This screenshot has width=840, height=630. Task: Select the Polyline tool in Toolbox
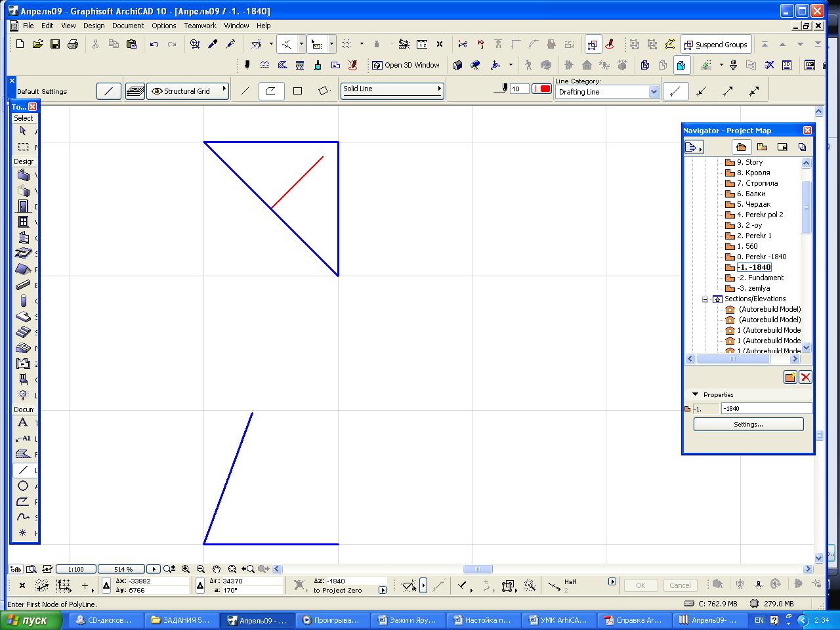23,501
